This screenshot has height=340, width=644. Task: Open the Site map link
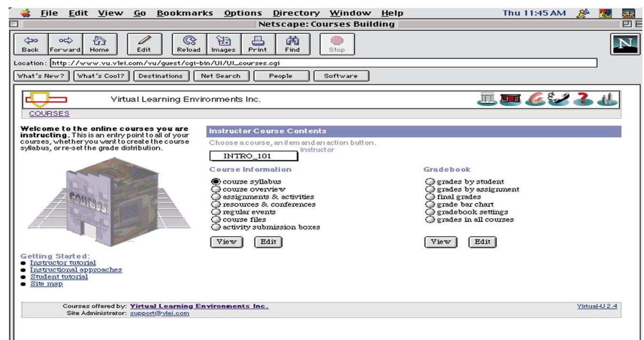tap(47, 284)
